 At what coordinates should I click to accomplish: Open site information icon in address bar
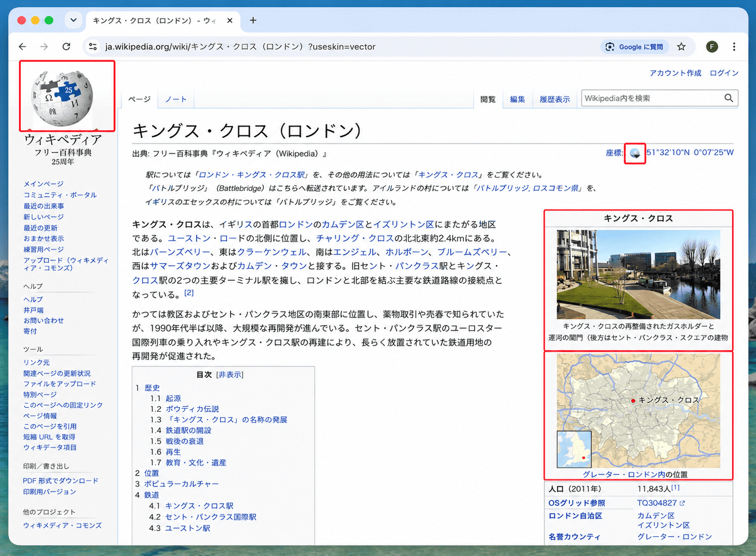93,47
